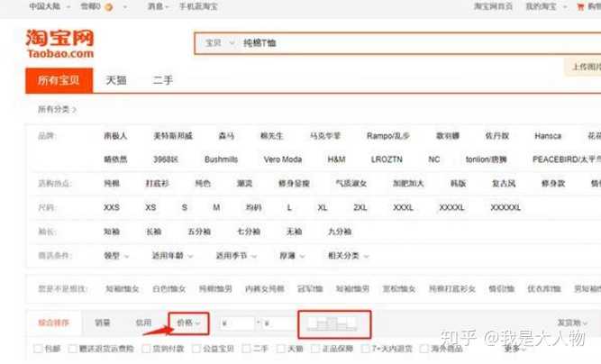
Task: Click the minimum price field
Action: click(x=237, y=323)
